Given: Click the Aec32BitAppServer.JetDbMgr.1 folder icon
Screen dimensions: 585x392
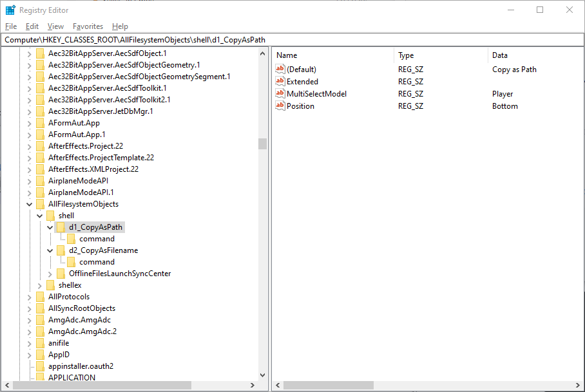Looking at the screenshot, I should click(x=41, y=111).
